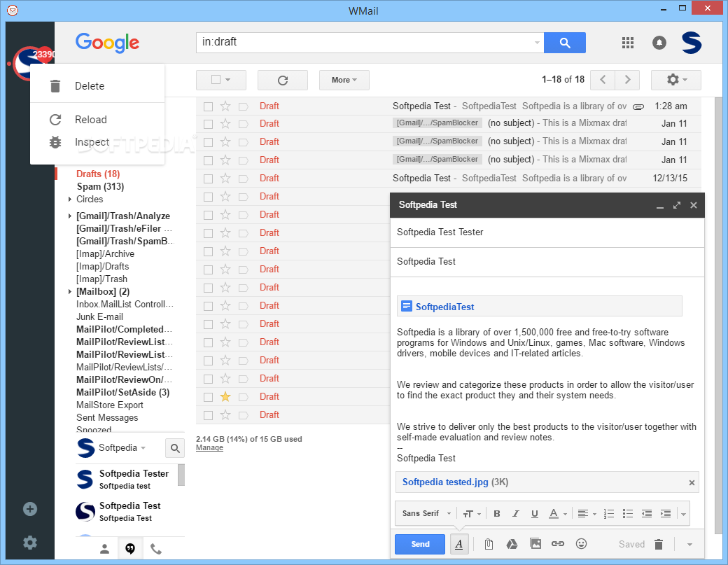Show search options arrow in search box
This screenshot has height=565, width=728.
pos(537,43)
